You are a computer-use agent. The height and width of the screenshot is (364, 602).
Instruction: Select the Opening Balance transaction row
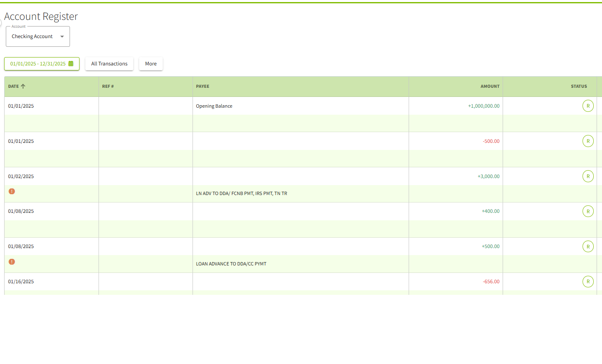pyautogui.click(x=214, y=106)
